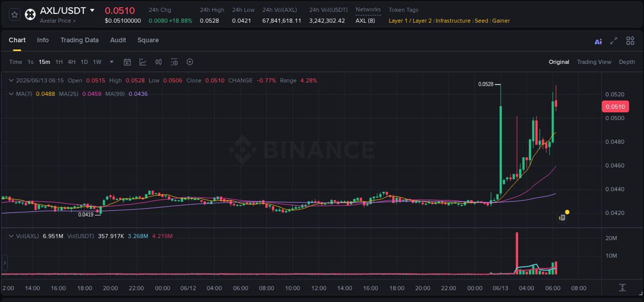
Task: Select the 1D interval
Action: pyautogui.click(x=84, y=62)
